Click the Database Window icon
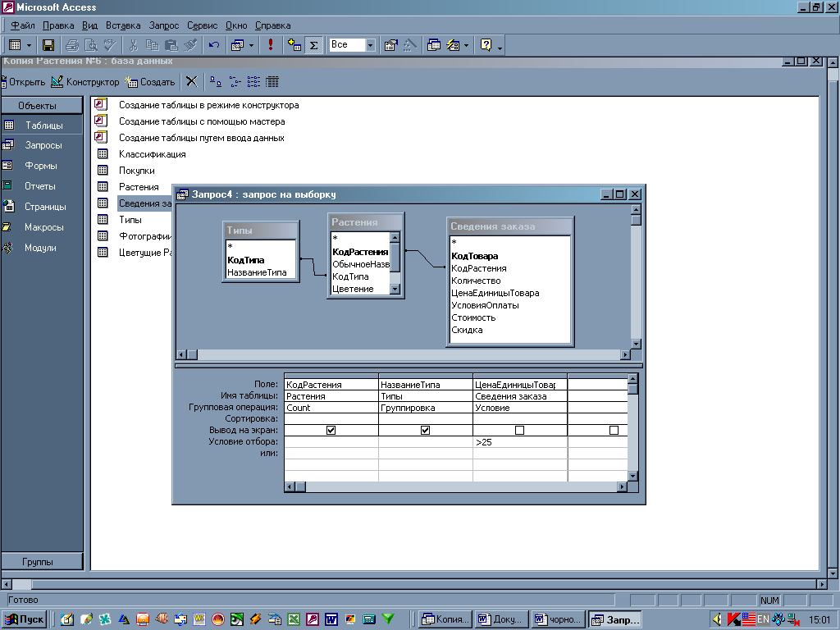840x630 pixels. 434,45
